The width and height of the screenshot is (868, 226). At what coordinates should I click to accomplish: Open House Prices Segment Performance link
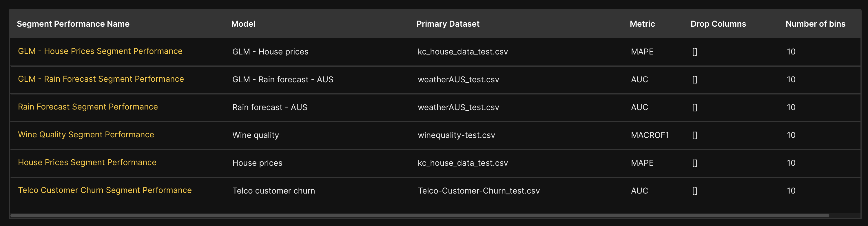(x=87, y=162)
